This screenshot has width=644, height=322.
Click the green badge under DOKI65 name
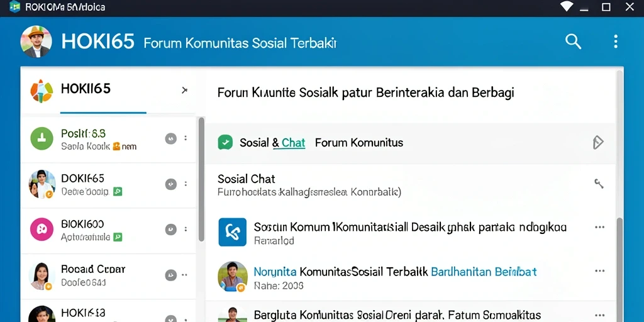tap(118, 191)
